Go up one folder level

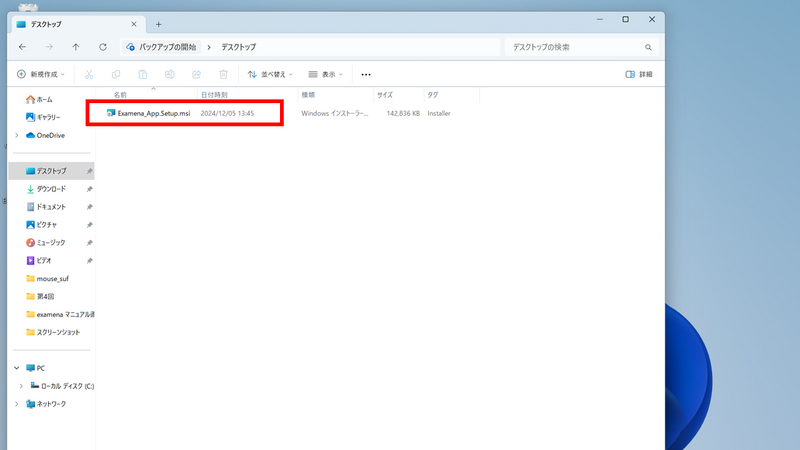coord(76,47)
